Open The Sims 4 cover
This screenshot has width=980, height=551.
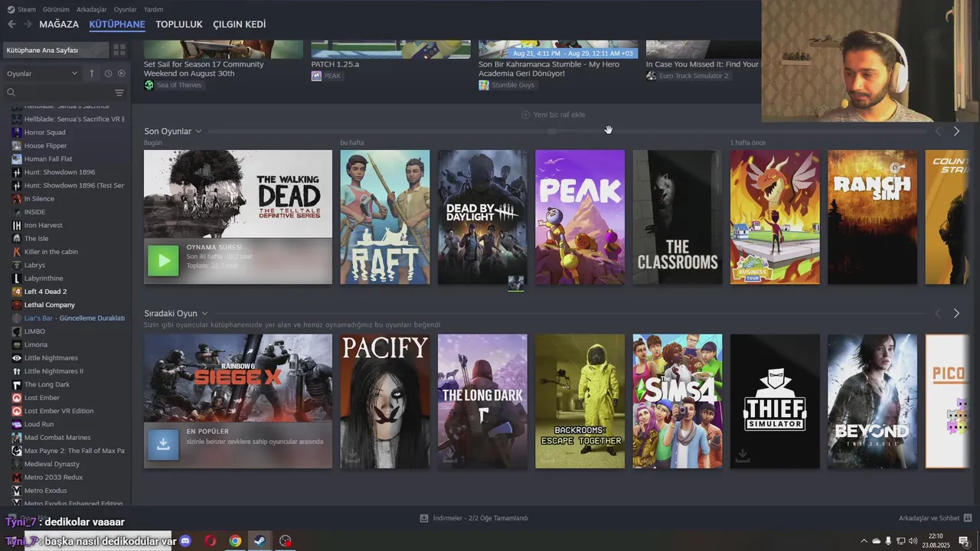tap(678, 401)
